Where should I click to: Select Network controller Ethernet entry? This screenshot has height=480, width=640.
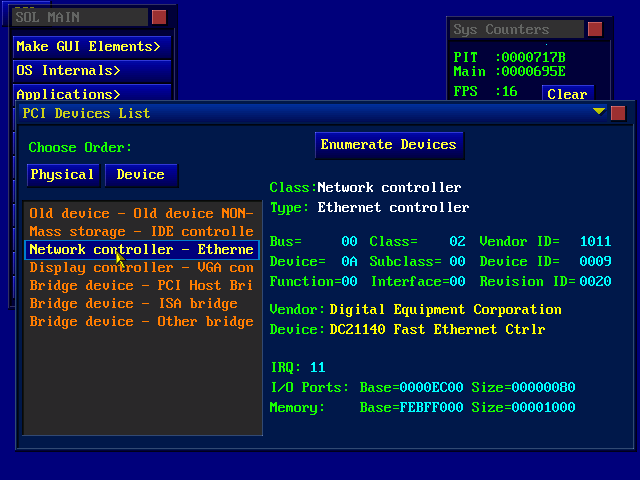point(141,249)
